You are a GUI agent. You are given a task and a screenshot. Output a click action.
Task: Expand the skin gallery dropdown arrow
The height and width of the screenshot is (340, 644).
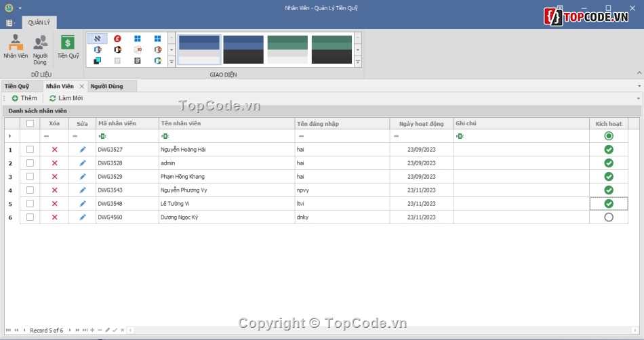coord(171,61)
